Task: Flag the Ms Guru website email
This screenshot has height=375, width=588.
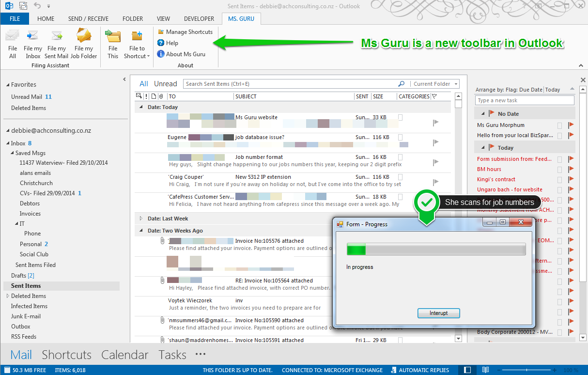Action: pos(435,123)
